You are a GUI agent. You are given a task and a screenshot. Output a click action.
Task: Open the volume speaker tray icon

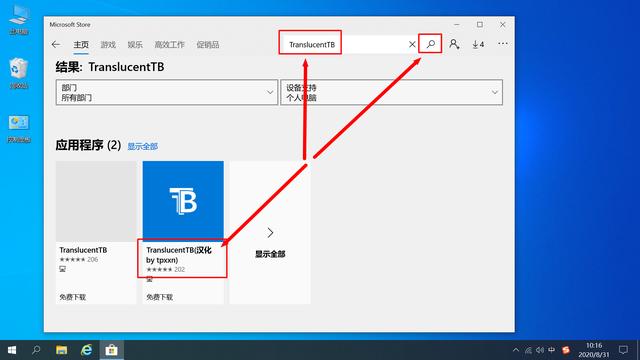tap(540, 350)
